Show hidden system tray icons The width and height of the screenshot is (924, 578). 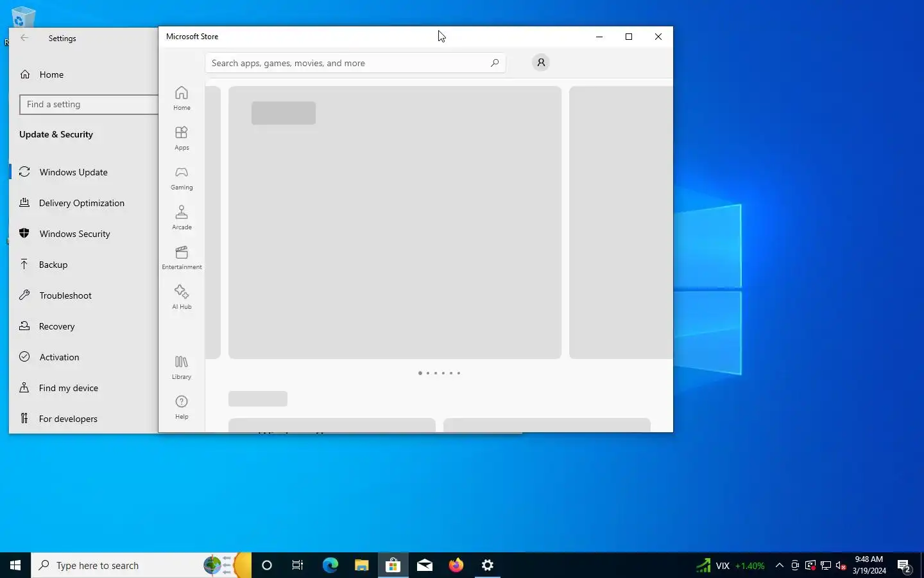click(780, 565)
